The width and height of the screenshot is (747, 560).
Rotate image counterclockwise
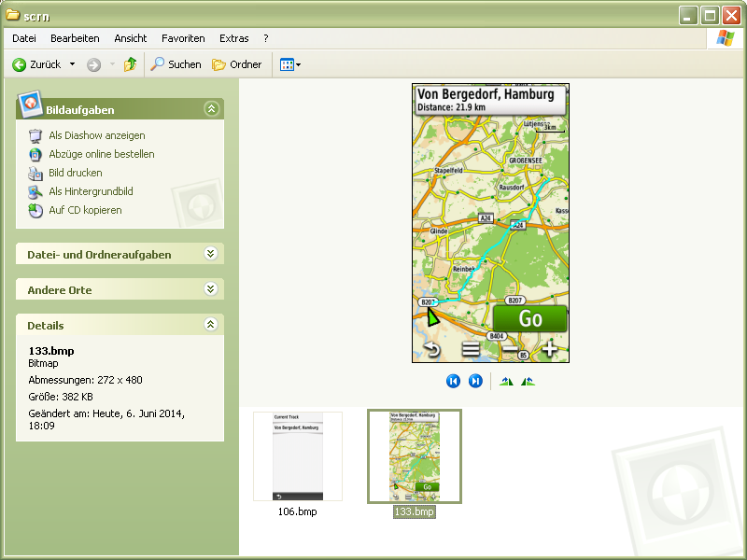tap(528, 382)
